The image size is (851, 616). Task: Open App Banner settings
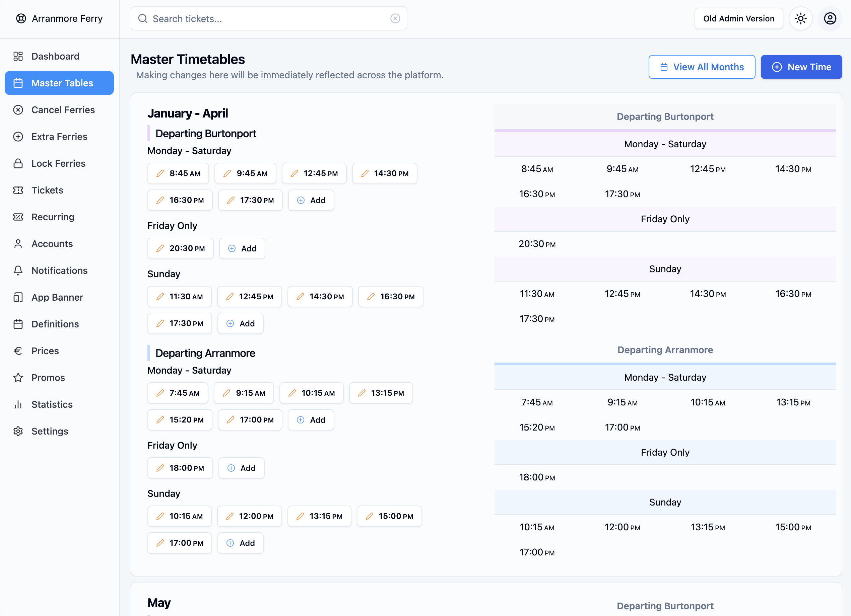click(x=59, y=297)
